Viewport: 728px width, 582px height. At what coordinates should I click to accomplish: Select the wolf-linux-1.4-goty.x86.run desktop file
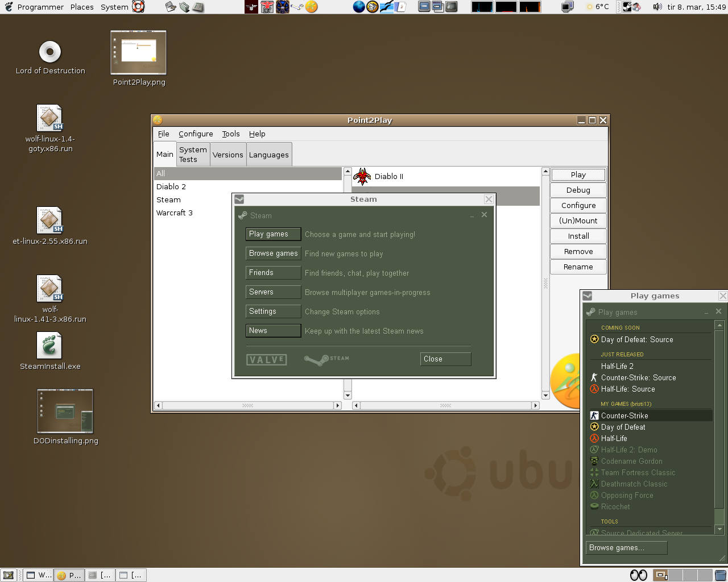point(50,118)
